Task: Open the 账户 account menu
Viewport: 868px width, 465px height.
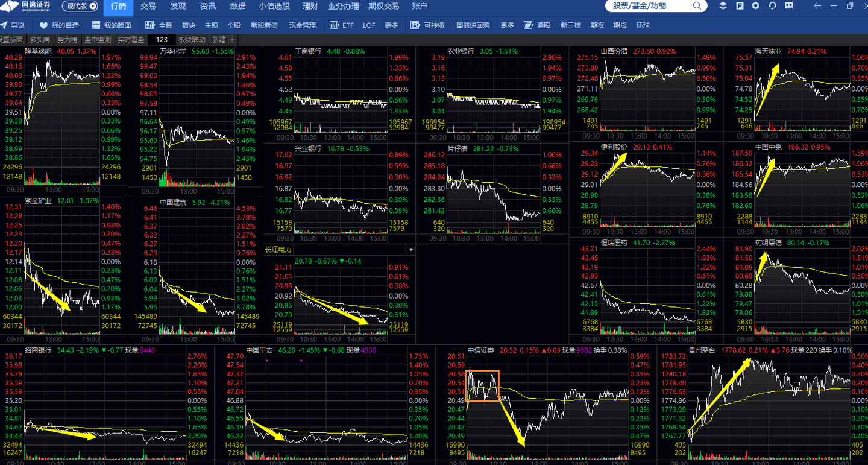Action: [x=420, y=6]
